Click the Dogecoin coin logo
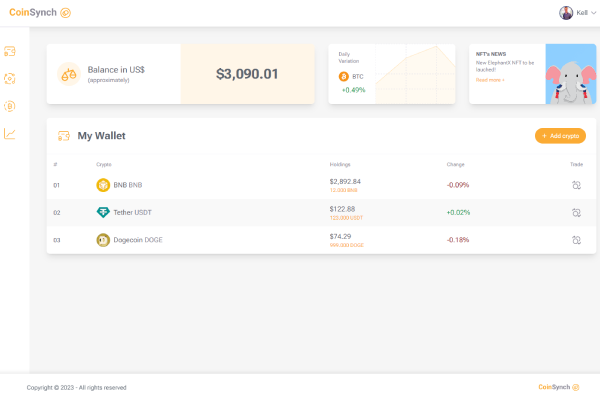The width and height of the screenshot is (600, 400). tap(102, 240)
